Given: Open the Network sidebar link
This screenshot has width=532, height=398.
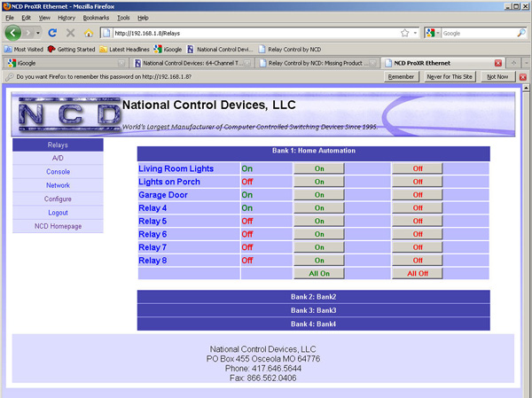Looking at the screenshot, I should [x=58, y=185].
